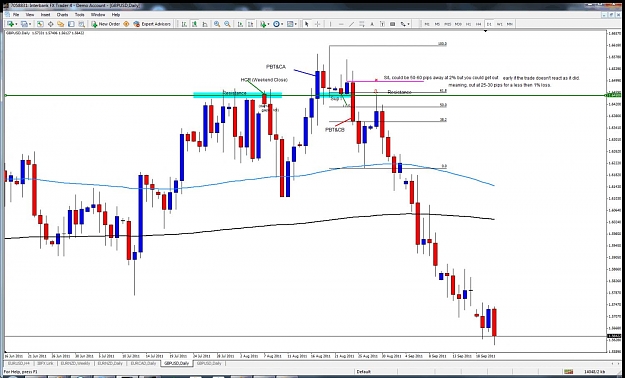Select the Horizontal Line drawing tool

(341, 24)
